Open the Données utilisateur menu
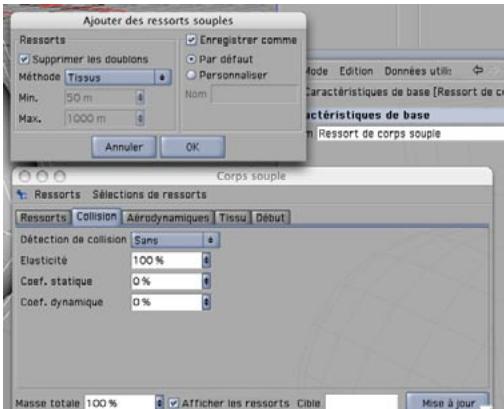The image size is (504, 409). 418,71
